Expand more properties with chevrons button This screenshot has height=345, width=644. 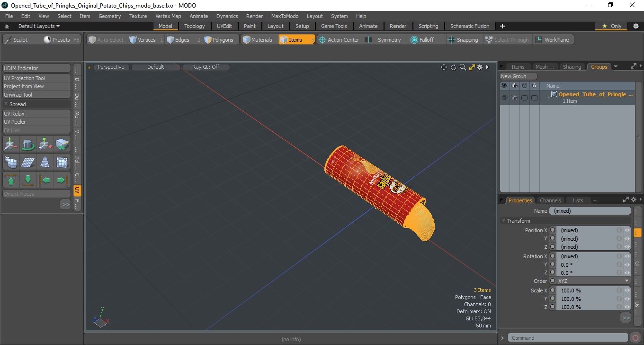[626, 318]
